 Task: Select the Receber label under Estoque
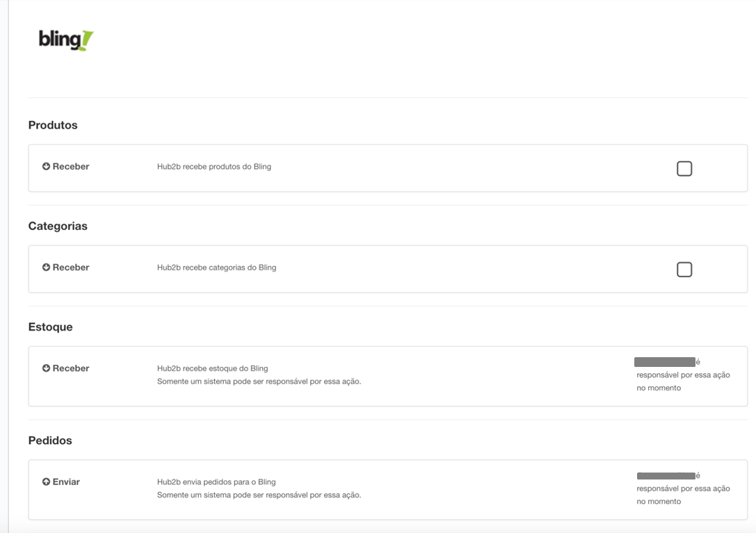tap(71, 368)
